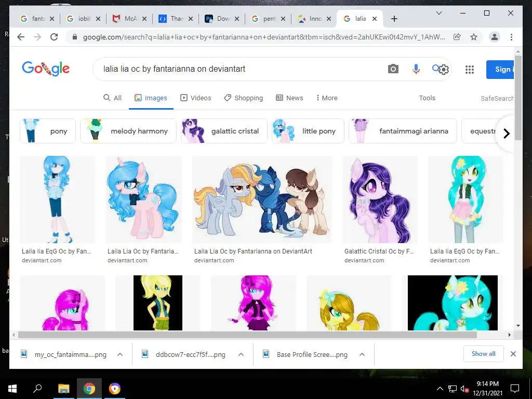This screenshot has width=532, height=399.
Task: Open Action Center notifications icon
Action: tap(515, 389)
